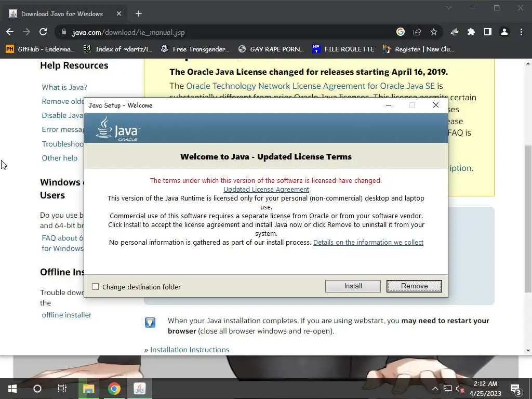The height and width of the screenshot is (399, 532).
Task: Open Oracle Technology Network License Agreement link
Action: (x=311, y=86)
